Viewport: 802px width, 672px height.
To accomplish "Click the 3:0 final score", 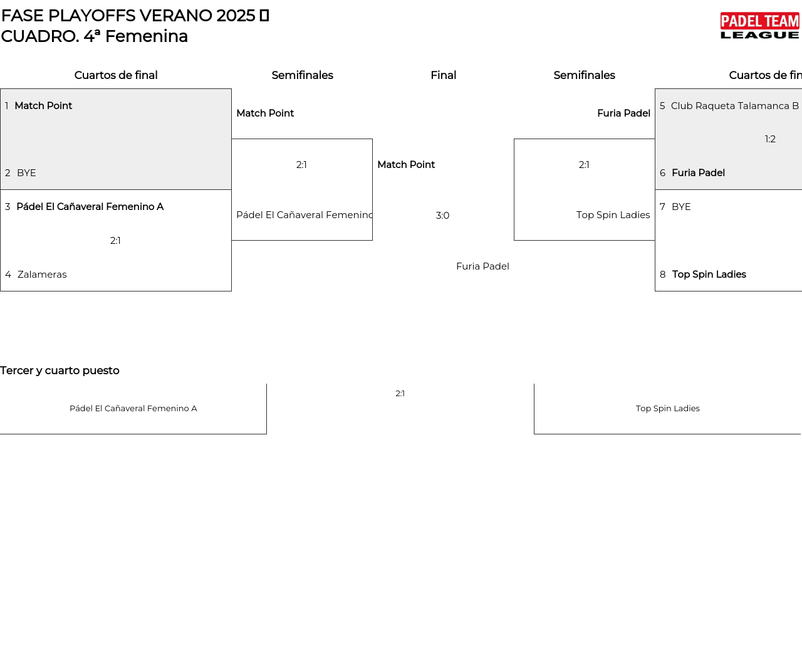I will (x=442, y=216).
